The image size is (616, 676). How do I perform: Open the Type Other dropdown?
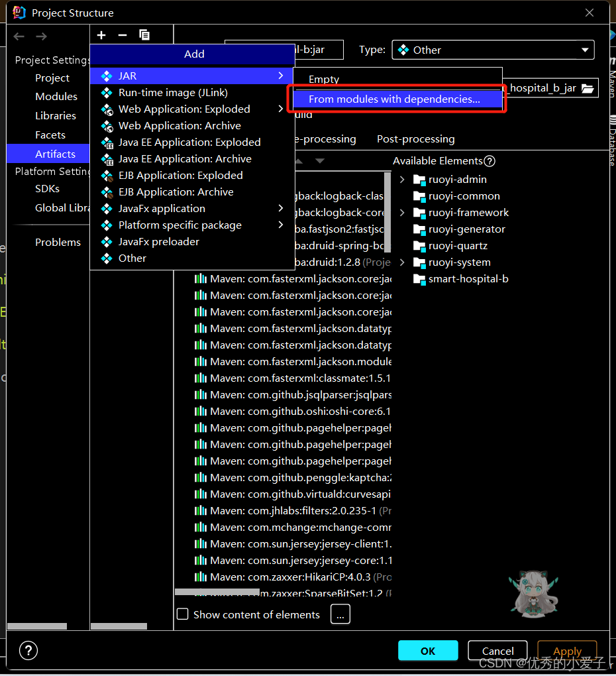tap(493, 50)
